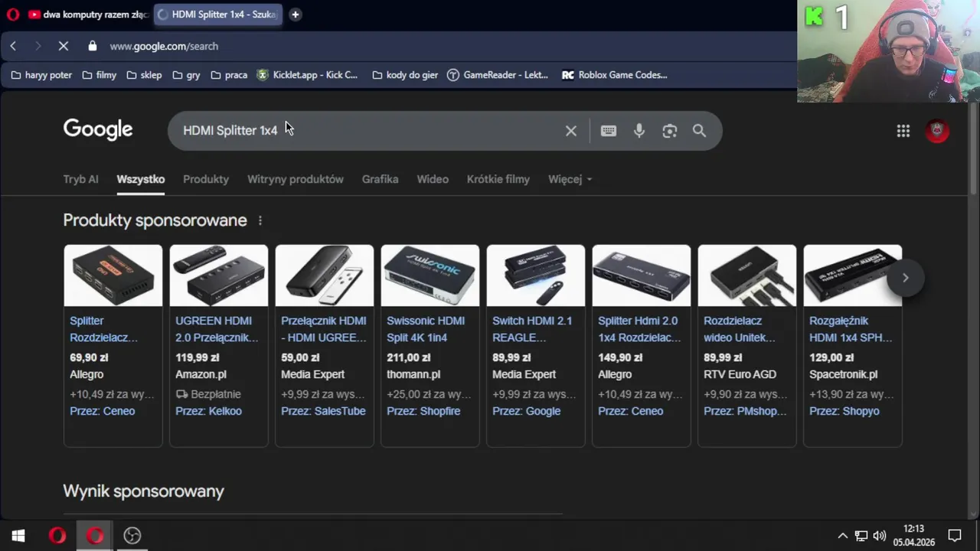The image size is (980, 551).
Task: Expand the Więcej dropdown
Action: pyautogui.click(x=570, y=179)
